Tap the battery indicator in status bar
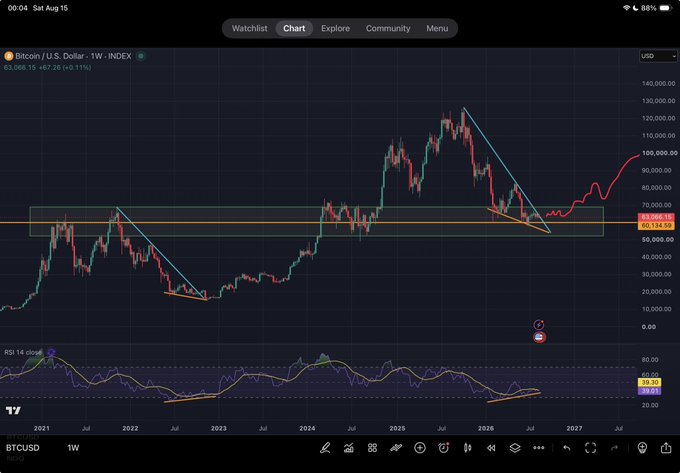This screenshot has height=473, width=680. tap(666, 8)
